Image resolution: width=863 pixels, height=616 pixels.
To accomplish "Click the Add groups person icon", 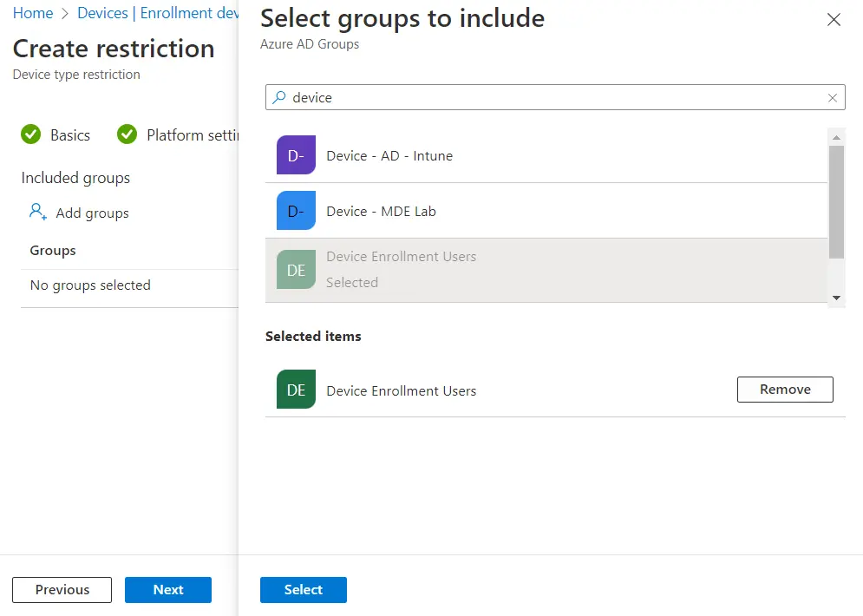I will pos(37,212).
